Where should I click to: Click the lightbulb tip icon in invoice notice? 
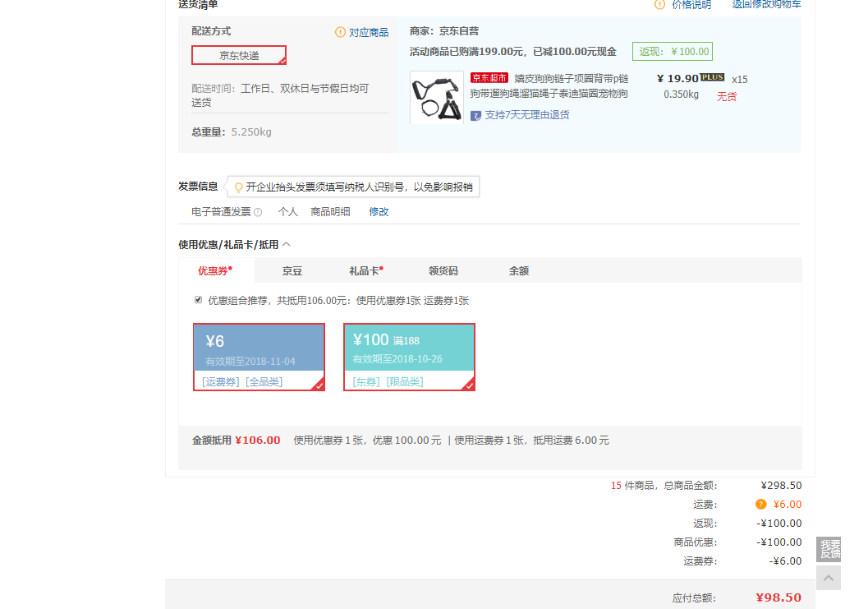pyautogui.click(x=239, y=187)
